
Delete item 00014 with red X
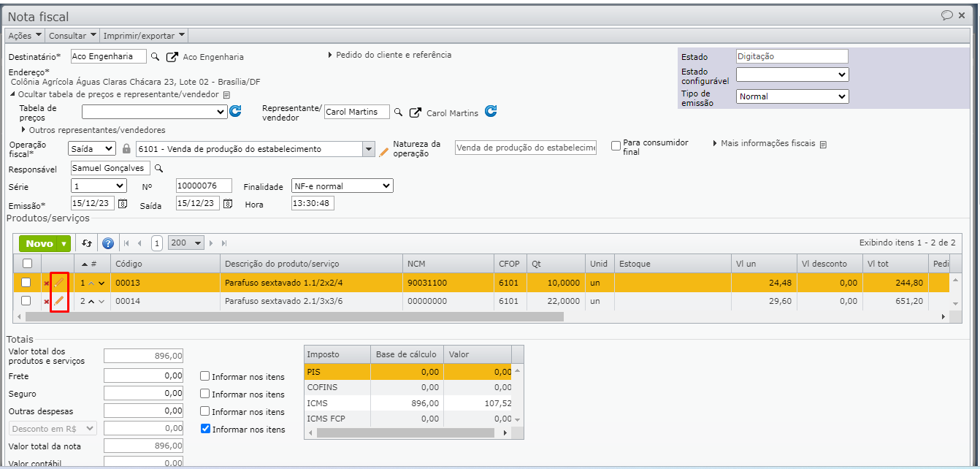pos(47,302)
